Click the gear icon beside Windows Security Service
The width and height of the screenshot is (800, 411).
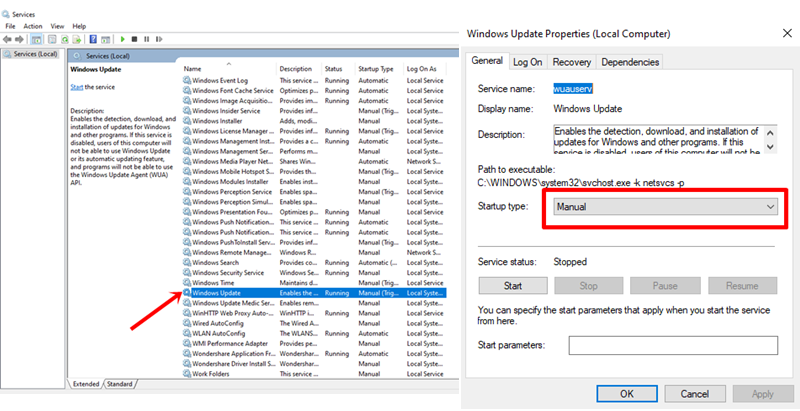click(x=187, y=273)
